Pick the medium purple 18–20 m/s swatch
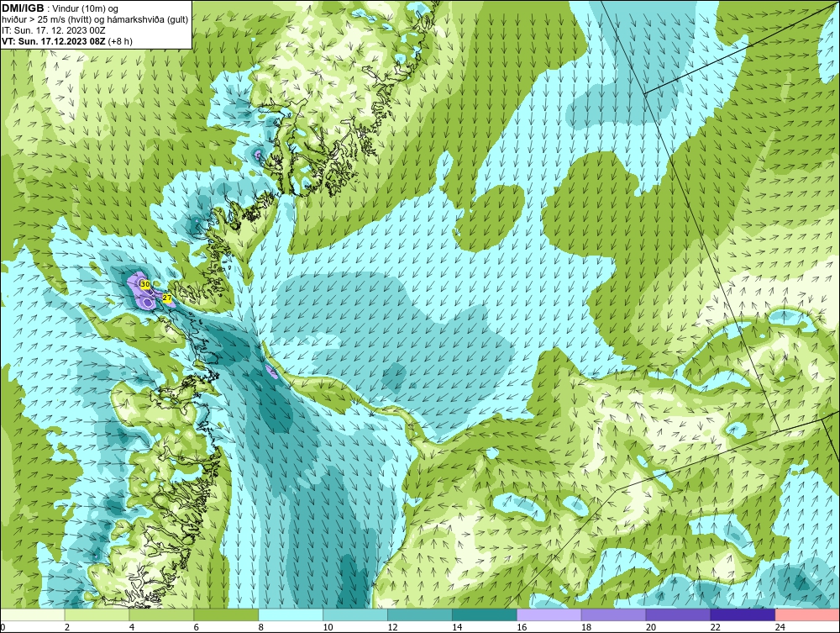 click(x=613, y=615)
